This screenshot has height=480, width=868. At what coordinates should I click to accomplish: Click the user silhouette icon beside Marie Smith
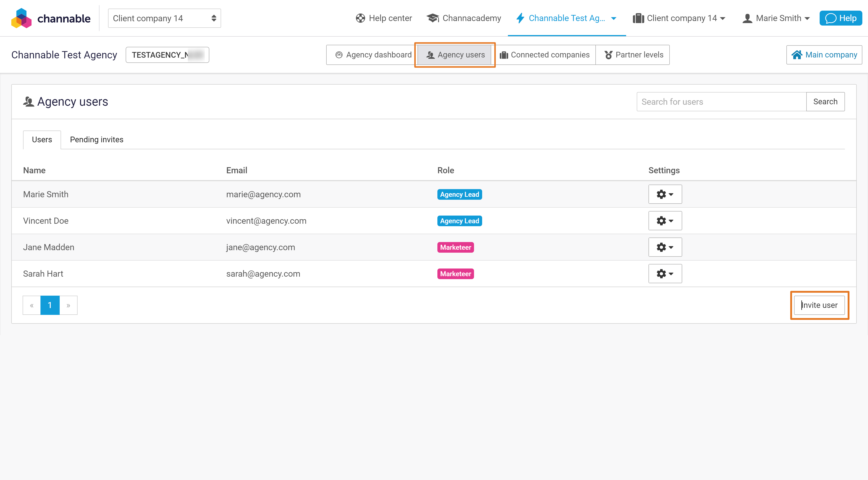pyautogui.click(x=747, y=18)
